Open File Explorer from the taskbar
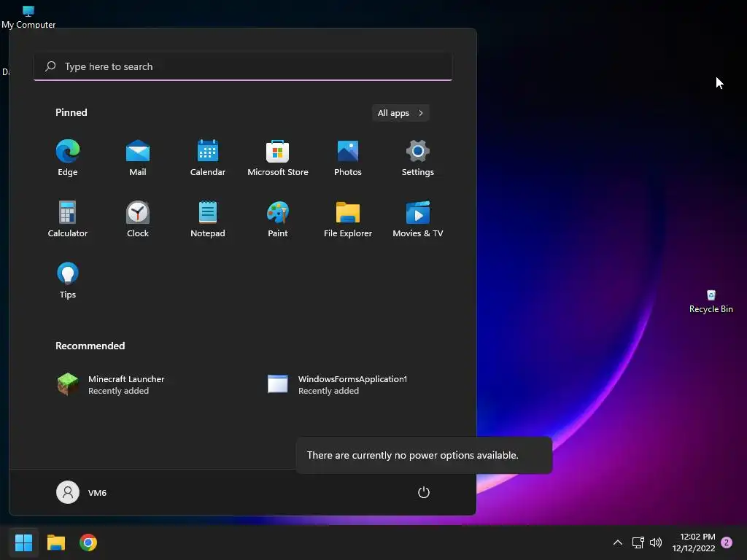The height and width of the screenshot is (560, 747). (55, 542)
